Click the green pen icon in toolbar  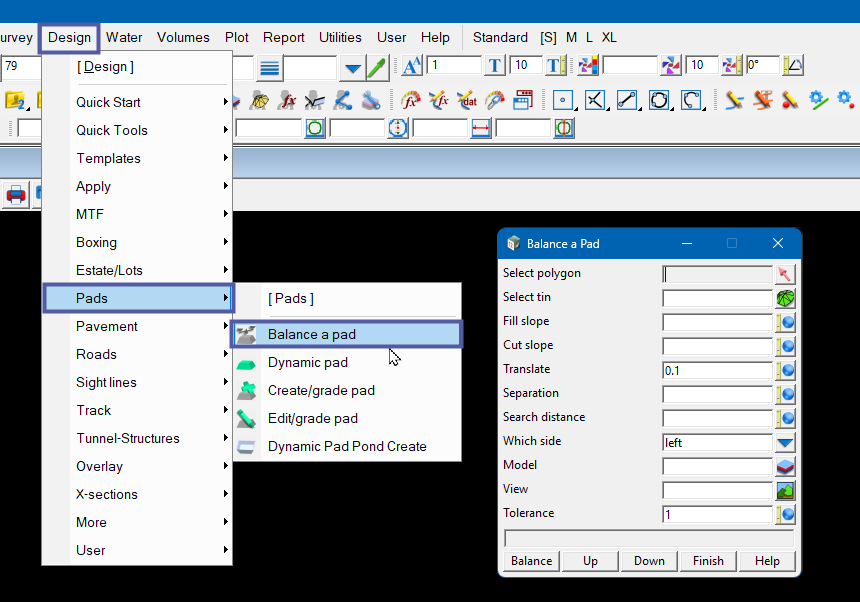pyautogui.click(x=377, y=67)
